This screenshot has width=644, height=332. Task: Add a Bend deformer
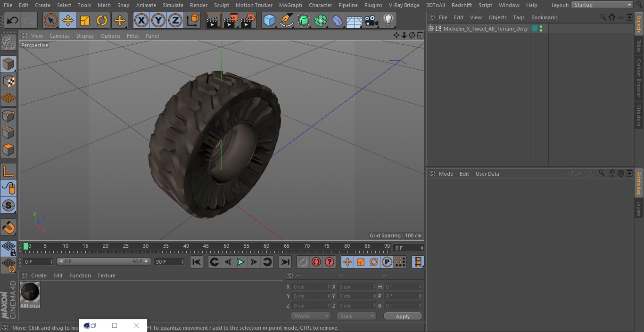coord(338,21)
